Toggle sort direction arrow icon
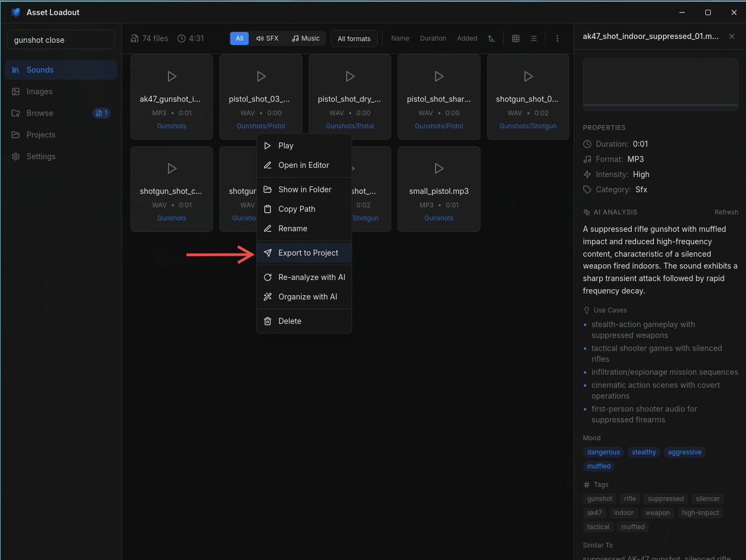Viewport: 746px width, 560px height. coord(491,38)
